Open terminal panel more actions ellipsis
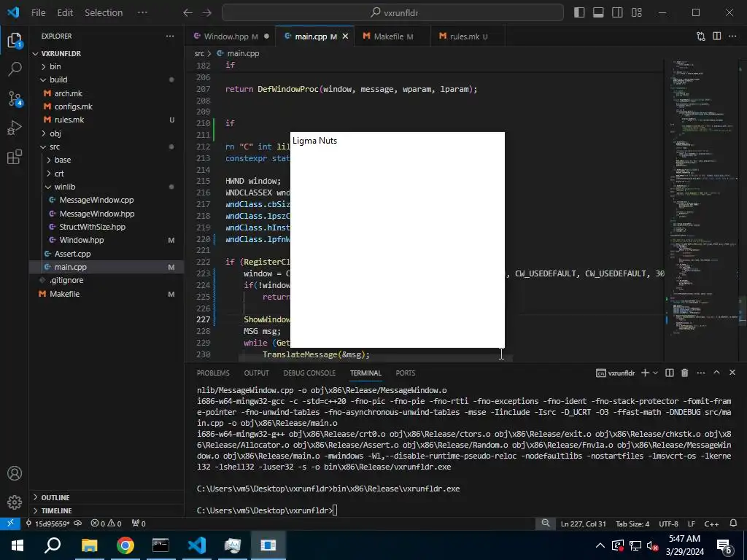This screenshot has width=747, height=560. point(701,373)
